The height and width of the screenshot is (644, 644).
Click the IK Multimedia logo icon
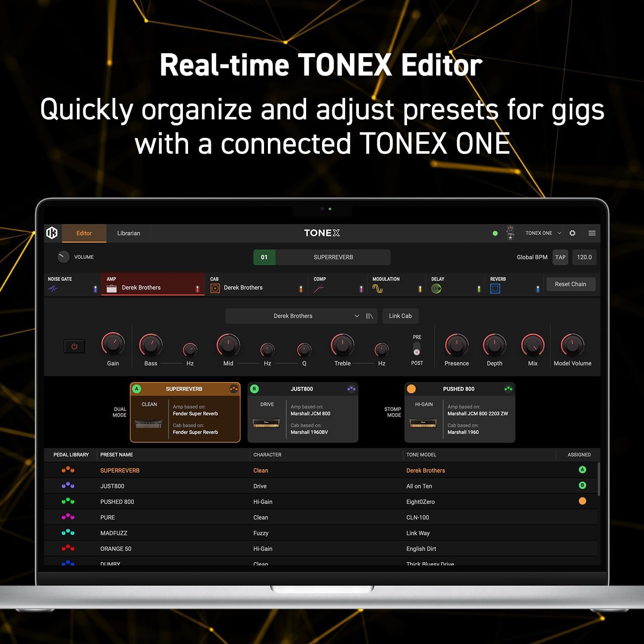coord(52,233)
